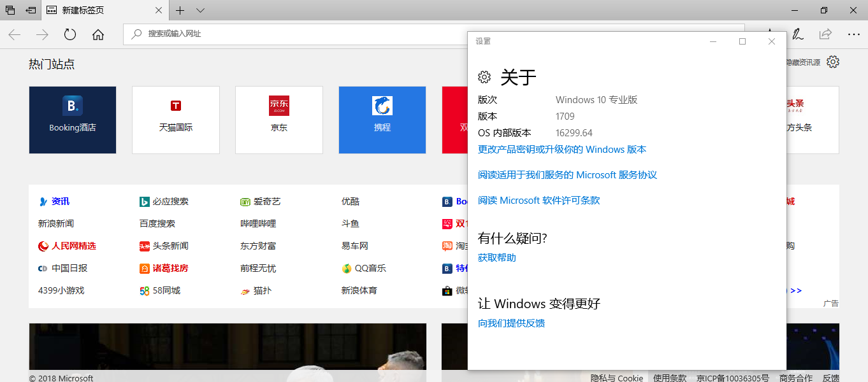Open 向我们提供反馈 in Settings
868x382 pixels.
pyautogui.click(x=512, y=323)
